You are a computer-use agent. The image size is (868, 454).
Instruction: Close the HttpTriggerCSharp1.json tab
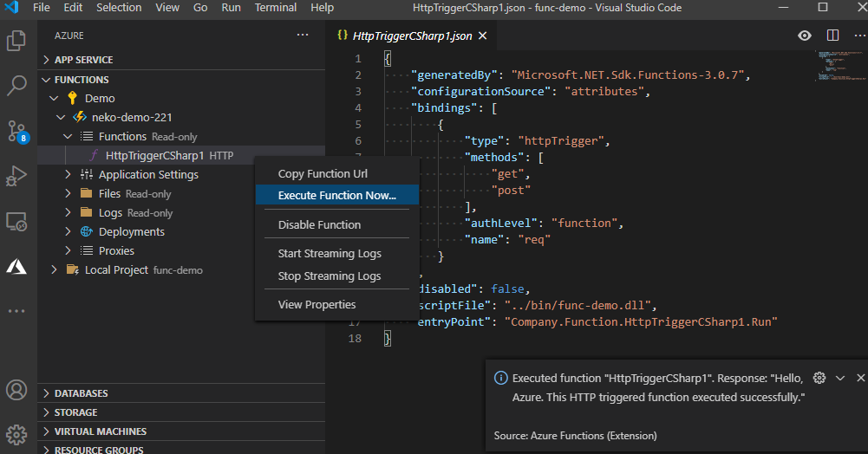[483, 36]
